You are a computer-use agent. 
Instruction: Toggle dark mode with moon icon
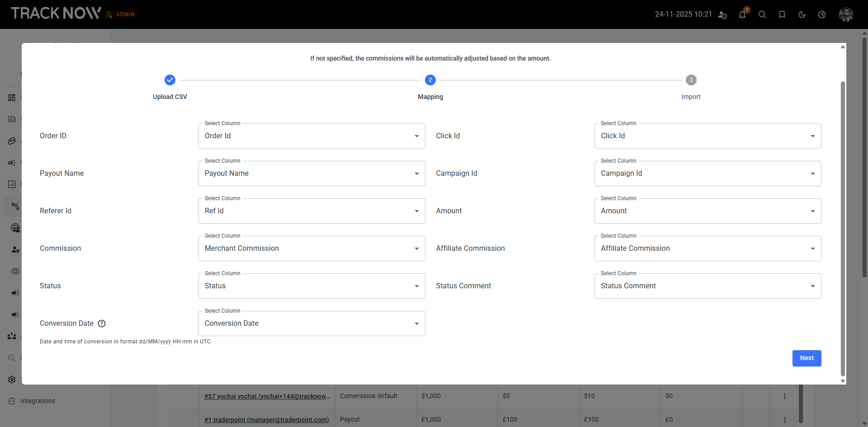click(x=802, y=14)
